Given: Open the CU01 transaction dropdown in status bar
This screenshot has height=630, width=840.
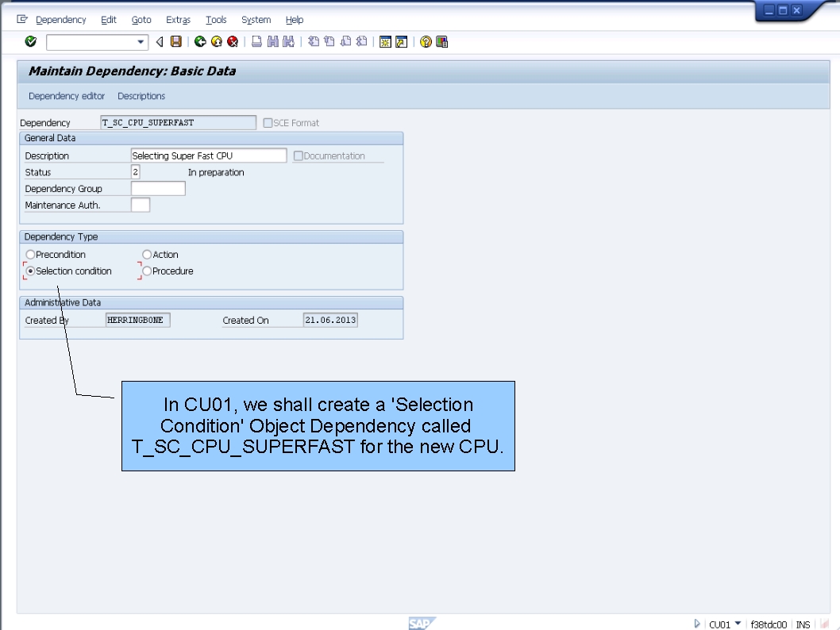Looking at the screenshot, I should (x=737, y=624).
